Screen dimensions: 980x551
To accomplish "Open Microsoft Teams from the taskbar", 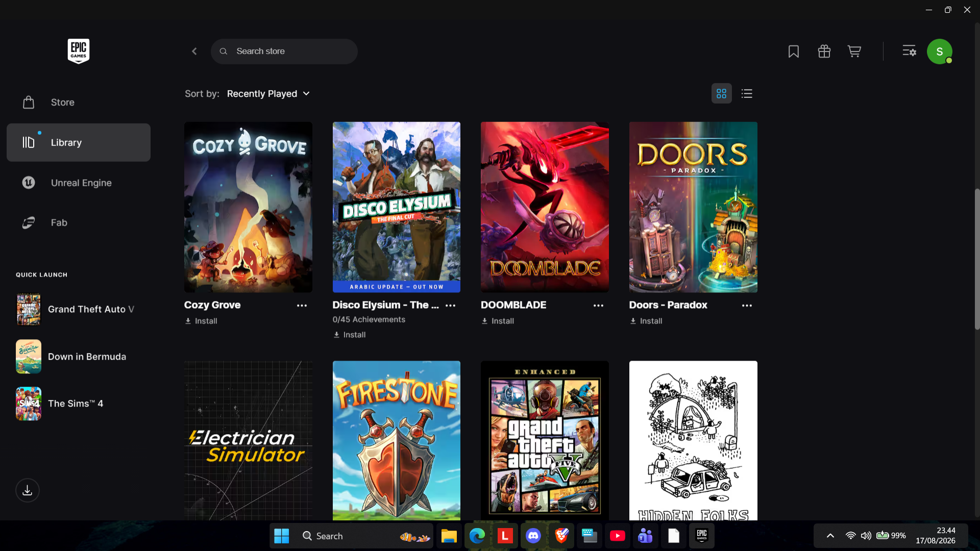I will (646, 536).
